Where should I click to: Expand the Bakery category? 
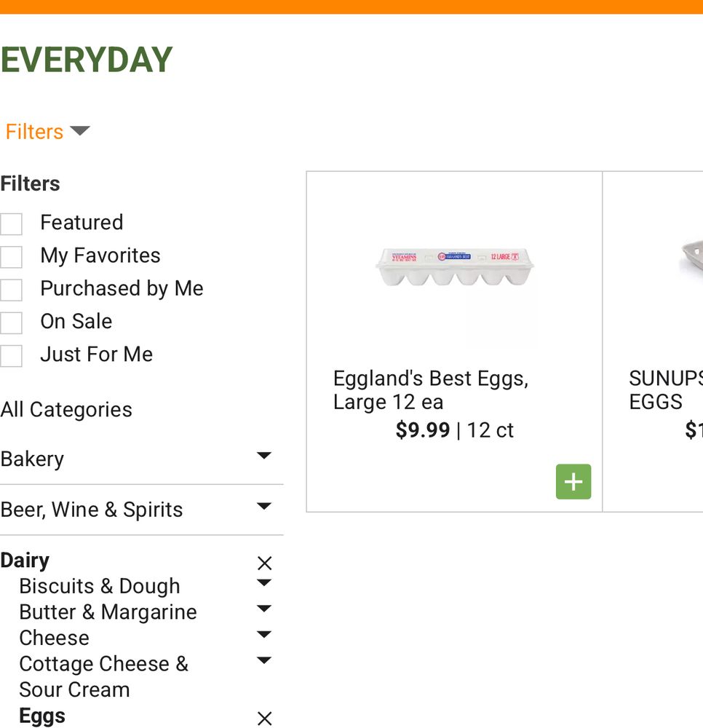click(263, 455)
